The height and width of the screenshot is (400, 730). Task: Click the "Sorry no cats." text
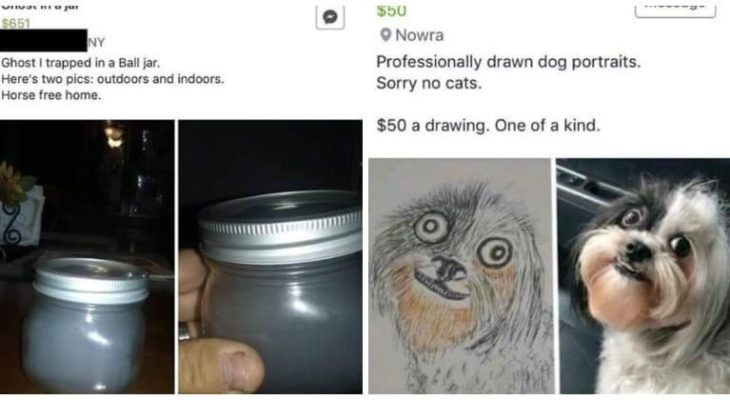tap(428, 84)
